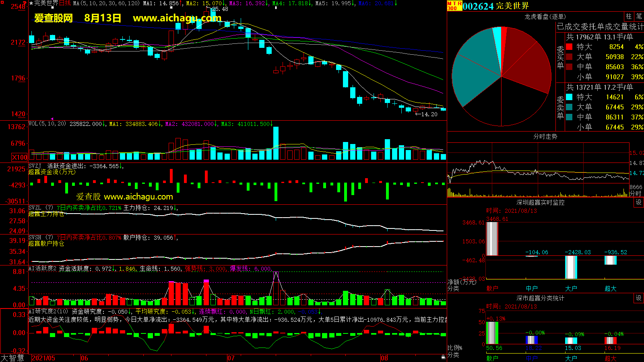
Task: Click the MTR 300 yellow badge
Action: point(454,6)
